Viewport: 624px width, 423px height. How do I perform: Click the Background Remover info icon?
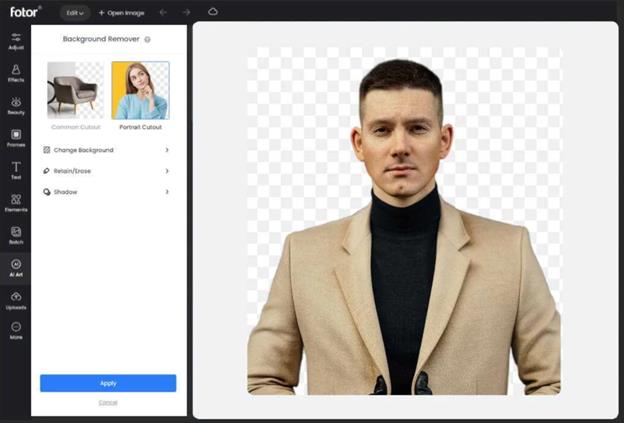[x=147, y=39]
